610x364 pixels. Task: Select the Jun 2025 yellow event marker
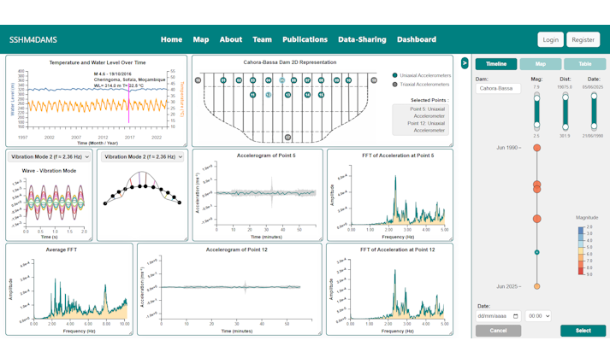click(536, 286)
